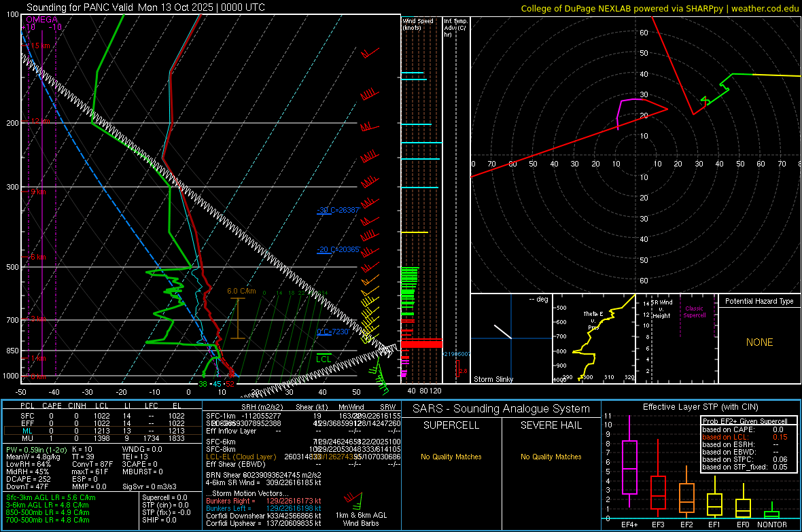This screenshot has height=532, width=802.
Task: Click the Storm Slinky marker line
Action: point(503,332)
